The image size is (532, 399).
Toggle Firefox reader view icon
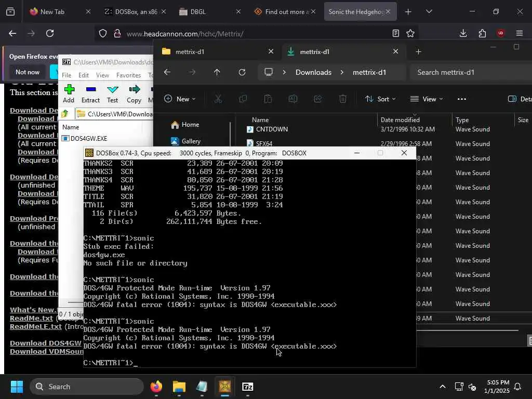pyautogui.click(x=395, y=33)
